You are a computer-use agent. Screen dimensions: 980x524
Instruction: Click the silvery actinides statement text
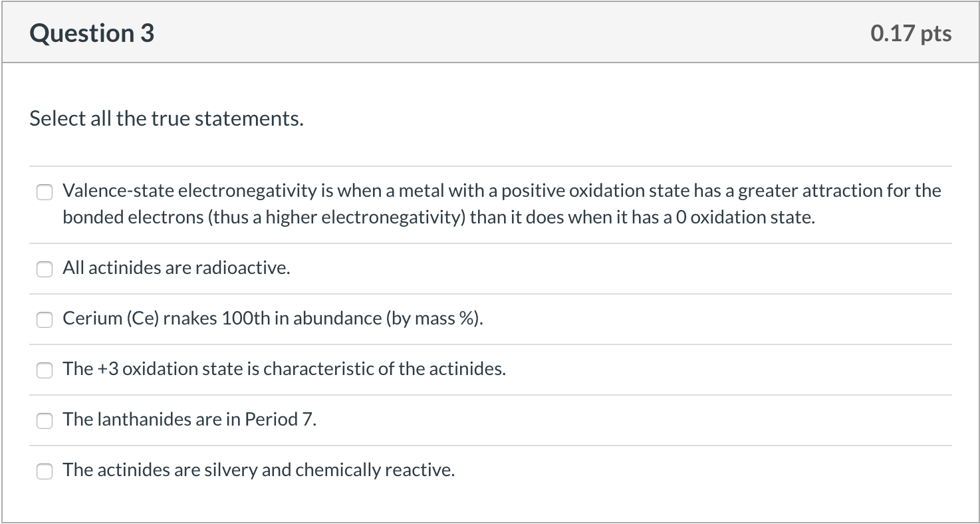pyautogui.click(x=258, y=469)
